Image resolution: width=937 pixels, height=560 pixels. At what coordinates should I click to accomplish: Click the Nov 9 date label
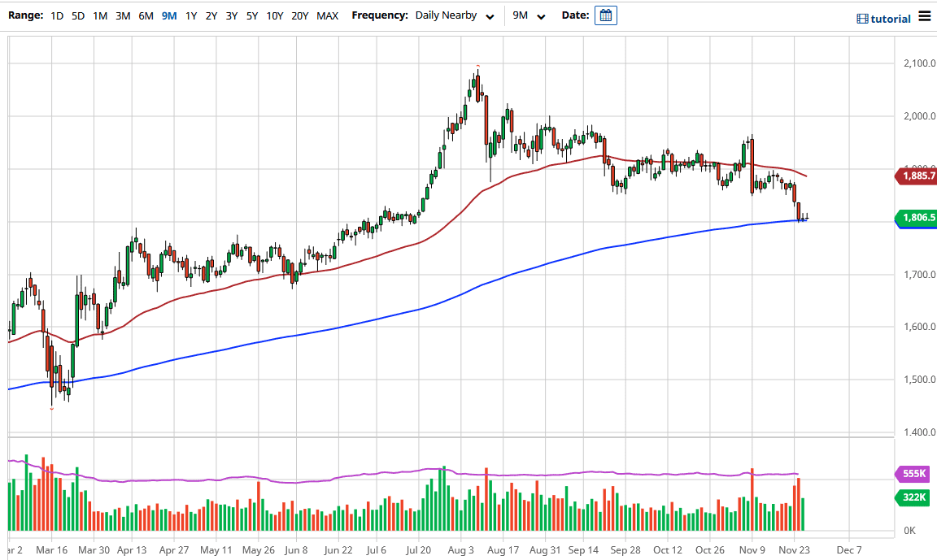752,550
